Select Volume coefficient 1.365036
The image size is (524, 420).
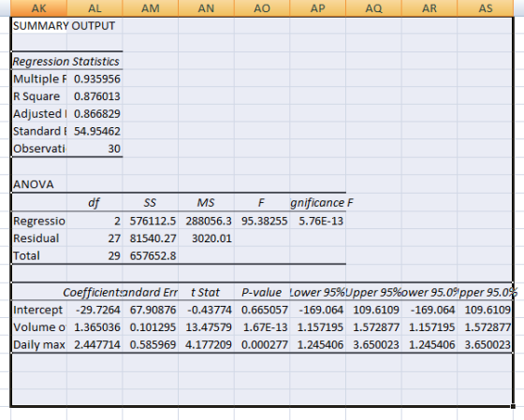pyautogui.click(x=95, y=327)
